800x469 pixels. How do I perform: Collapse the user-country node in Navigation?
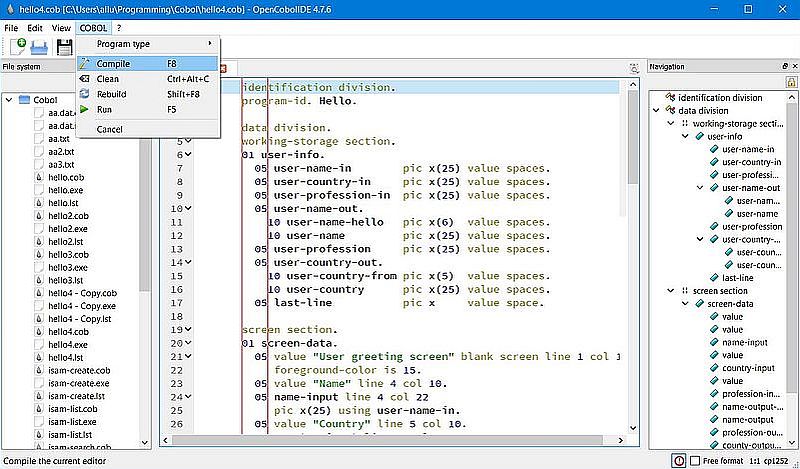[700, 239]
